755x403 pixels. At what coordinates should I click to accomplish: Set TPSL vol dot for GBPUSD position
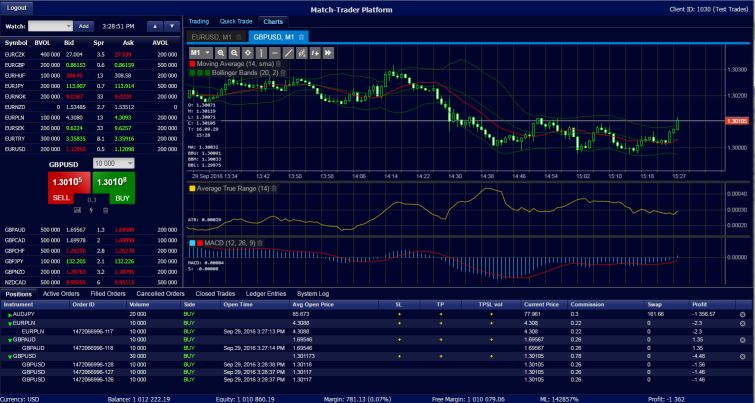coord(492,357)
